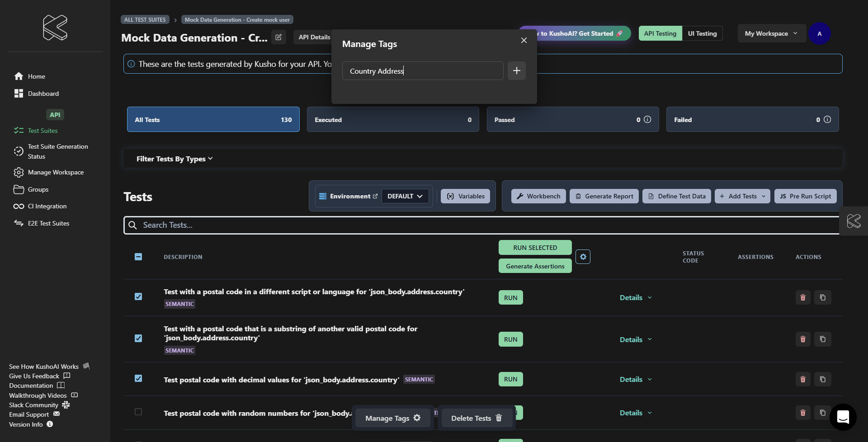Open run settings gear icon
Viewport: 868px width, 442px height.
coord(583,257)
